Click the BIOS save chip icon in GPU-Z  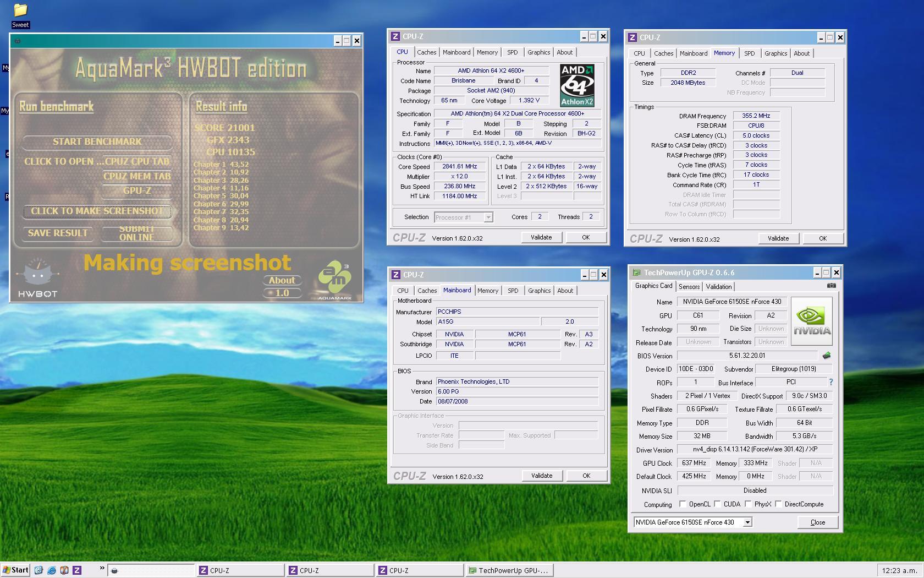826,356
